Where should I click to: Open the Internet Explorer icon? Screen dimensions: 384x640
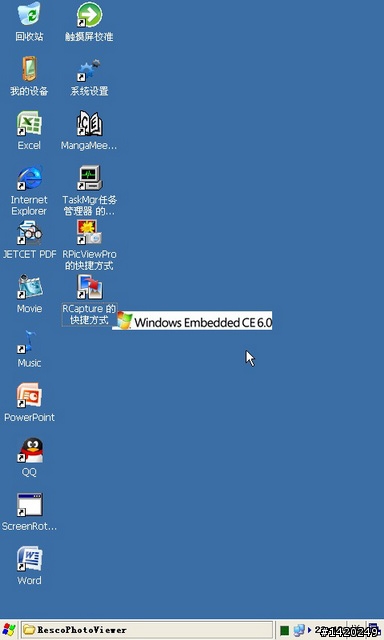pos(29,178)
